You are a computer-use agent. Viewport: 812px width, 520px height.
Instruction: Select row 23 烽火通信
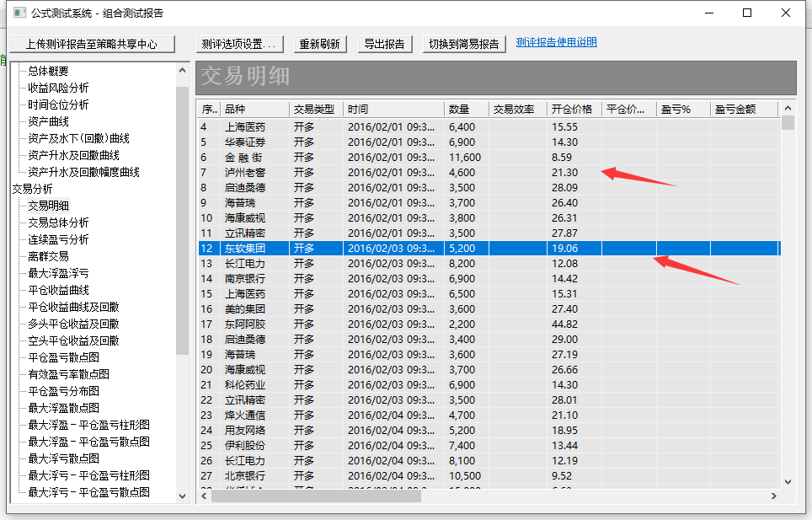[x=489, y=415]
